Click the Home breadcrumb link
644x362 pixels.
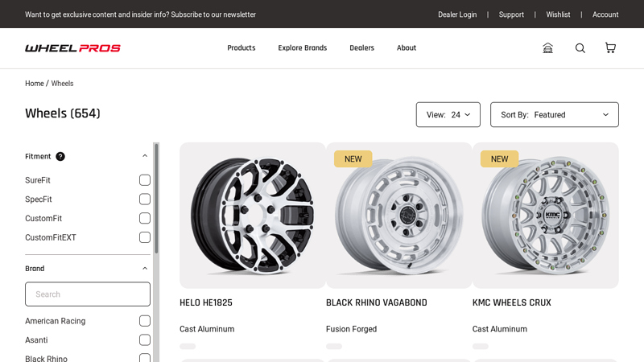click(34, 84)
